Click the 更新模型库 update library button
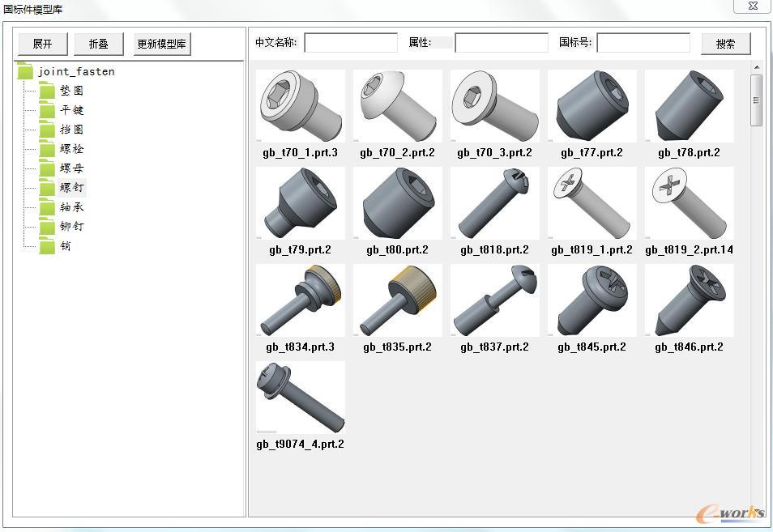The height and width of the screenshot is (532, 773). point(162,44)
